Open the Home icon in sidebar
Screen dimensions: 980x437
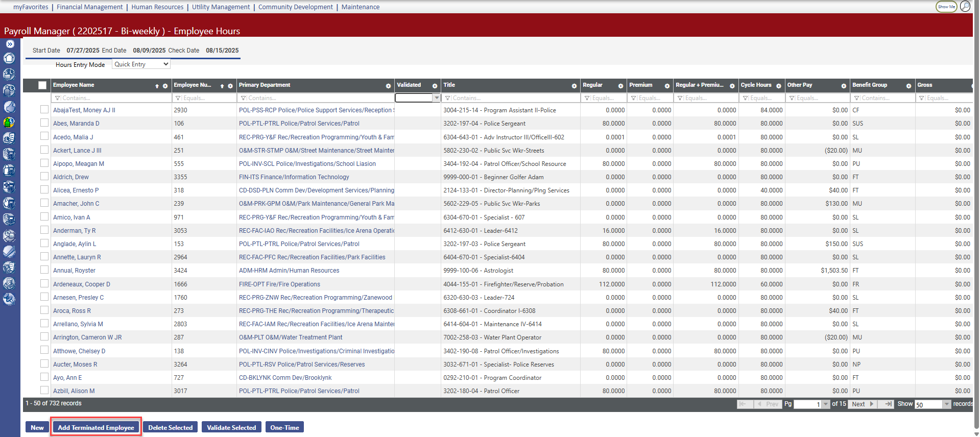click(x=9, y=58)
